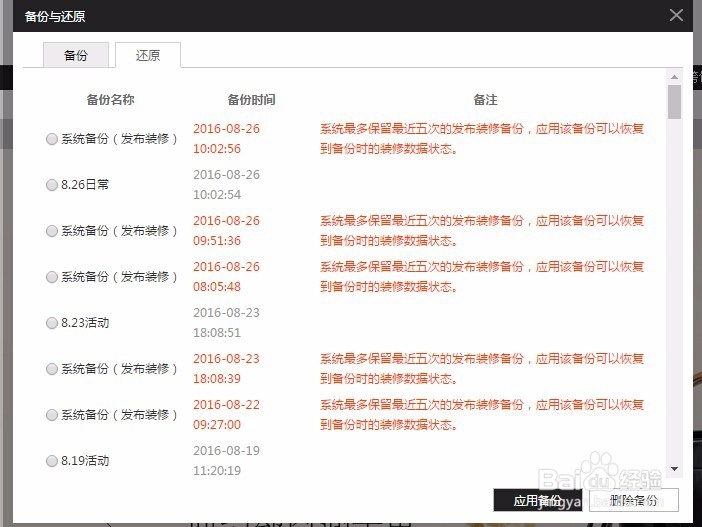Screen dimensions: 702x527
Task: Click the 备份名称 column header
Action: coord(110,99)
